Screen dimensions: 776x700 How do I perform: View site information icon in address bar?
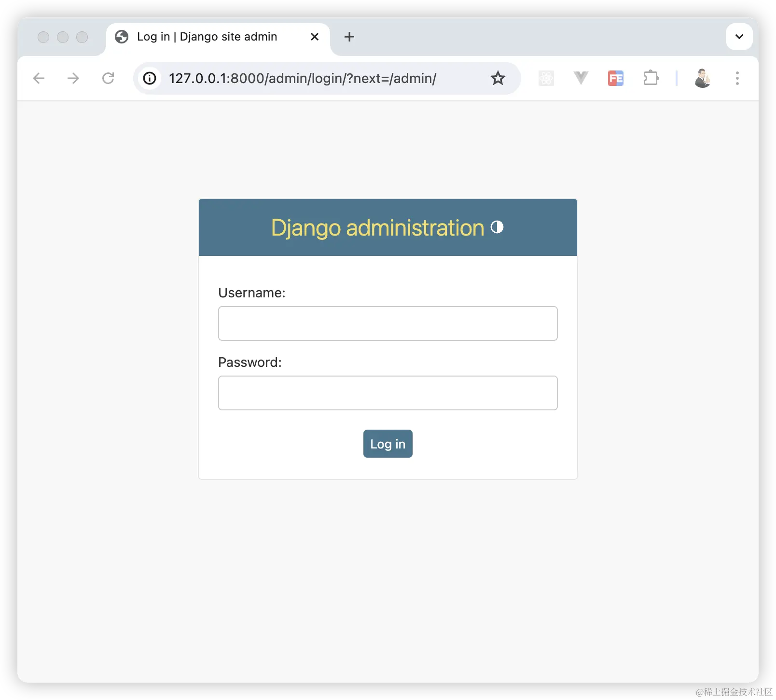tap(150, 78)
